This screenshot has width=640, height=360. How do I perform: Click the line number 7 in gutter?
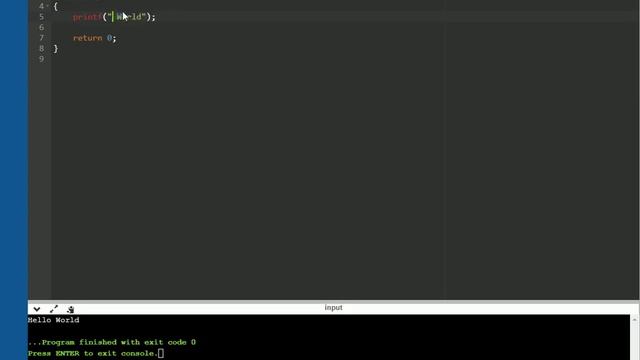coord(41,38)
